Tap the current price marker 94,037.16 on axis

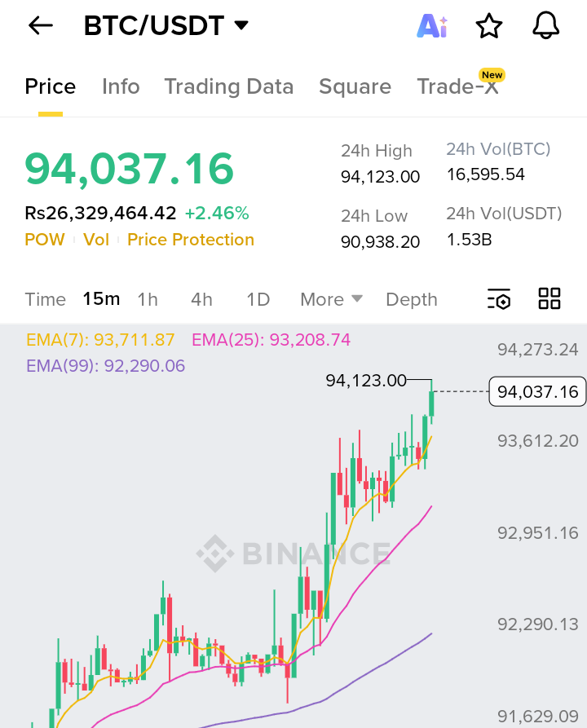point(537,392)
